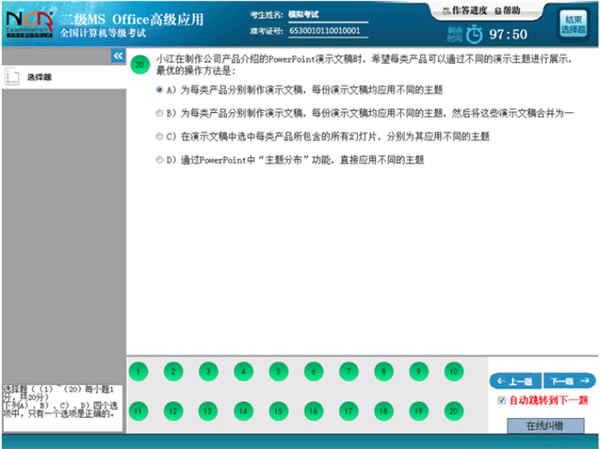The width and height of the screenshot is (600, 449).
Task: Click the 考生姓名 value 模拟考试
Action: (x=303, y=15)
